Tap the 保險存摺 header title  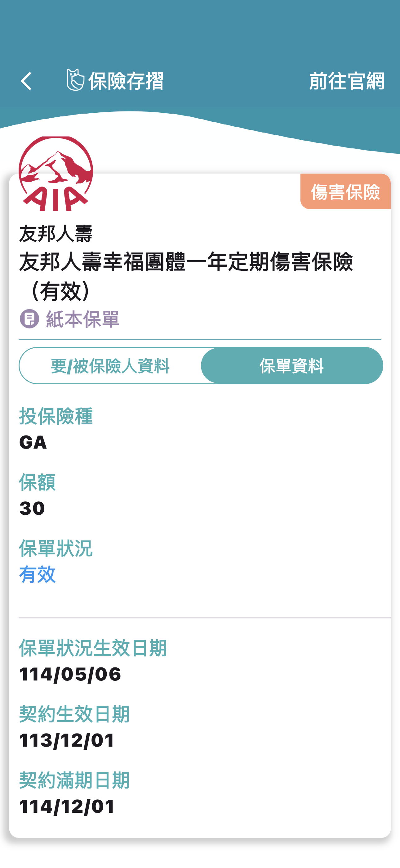pos(126,81)
